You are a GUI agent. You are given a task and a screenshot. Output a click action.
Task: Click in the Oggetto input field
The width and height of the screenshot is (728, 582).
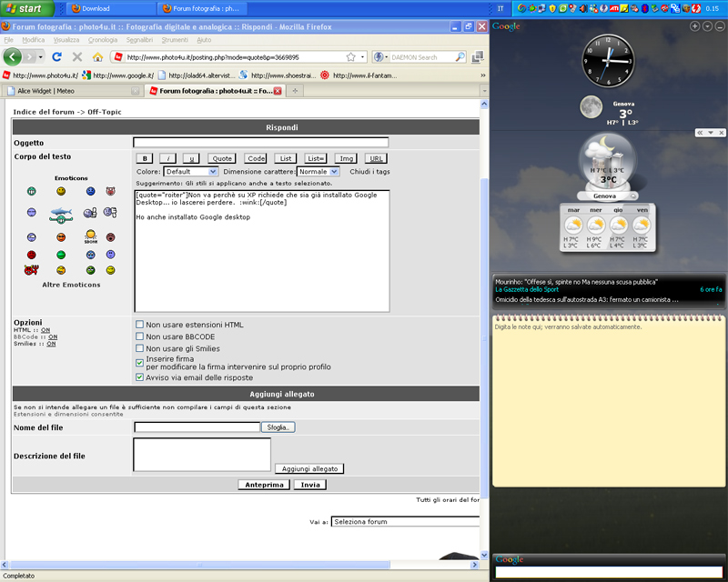pyautogui.click(x=260, y=142)
